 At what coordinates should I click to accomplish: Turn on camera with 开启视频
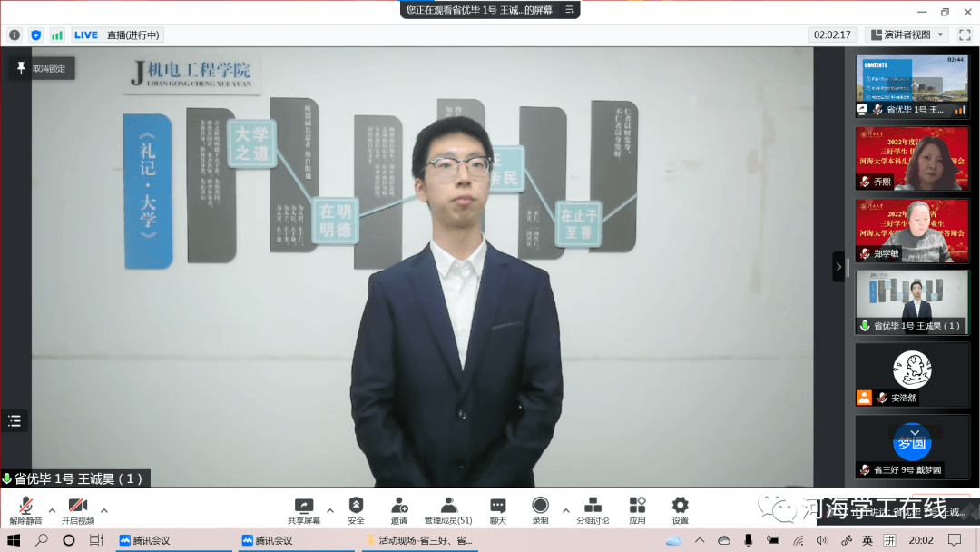76,510
